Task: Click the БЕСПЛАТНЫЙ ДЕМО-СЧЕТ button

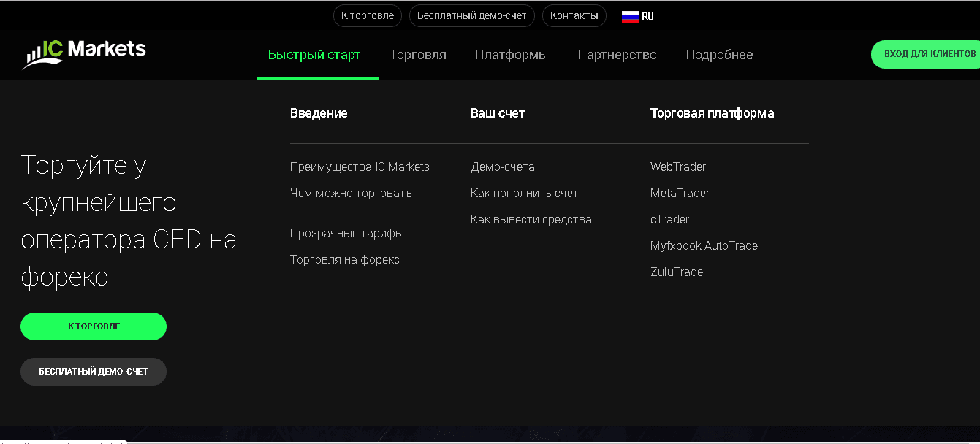Action: pyautogui.click(x=93, y=371)
